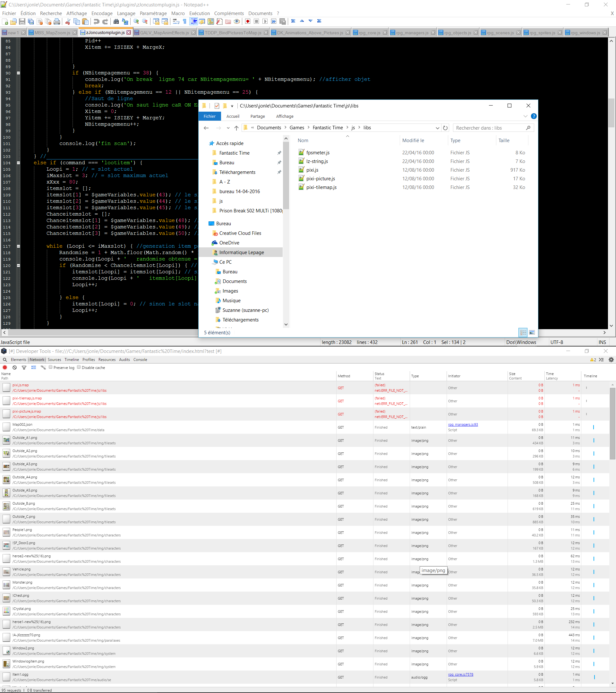The width and height of the screenshot is (616, 693).
Task: Enable the Disable cache checkbox
Action: point(79,367)
